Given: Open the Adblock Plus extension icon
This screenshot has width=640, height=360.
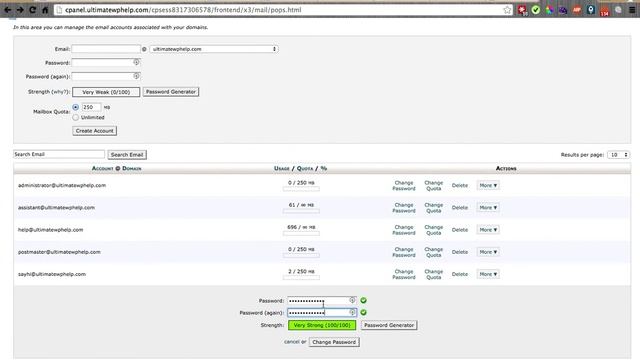Looking at the screenshot, I should pos(577,10).
